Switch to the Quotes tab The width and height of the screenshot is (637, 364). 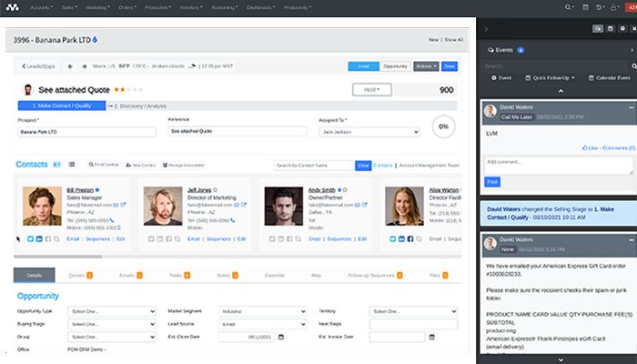click(80, 275)
